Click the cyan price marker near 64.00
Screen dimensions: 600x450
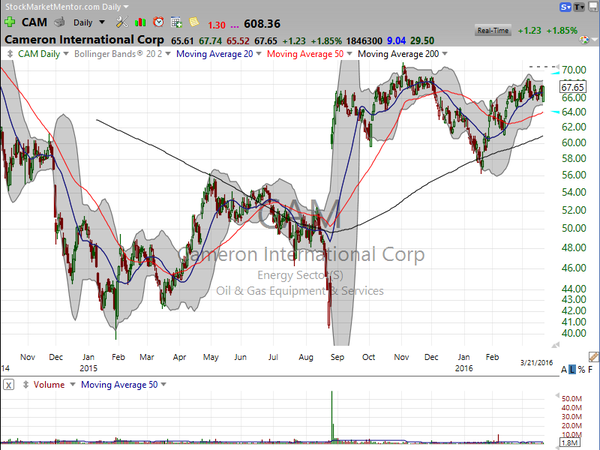pos(555,112)
